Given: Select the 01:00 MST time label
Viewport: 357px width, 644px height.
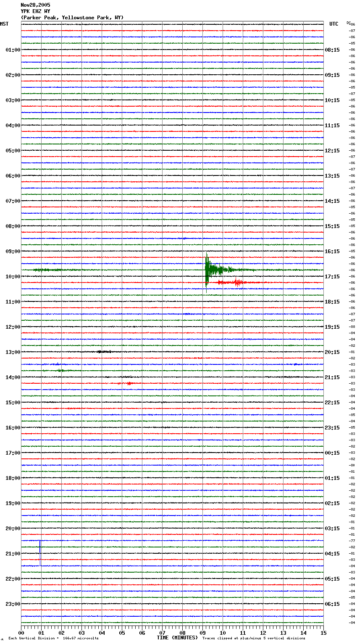Looking at the screenshot, I should click(13, 50).
